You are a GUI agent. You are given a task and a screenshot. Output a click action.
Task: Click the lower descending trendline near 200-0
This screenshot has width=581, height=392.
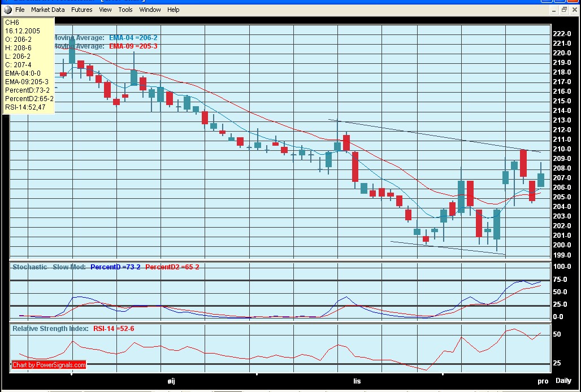click(448, 248)
